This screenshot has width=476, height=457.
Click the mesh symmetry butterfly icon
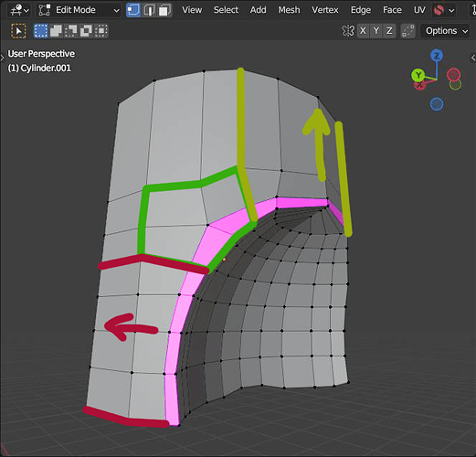point(348,31)
